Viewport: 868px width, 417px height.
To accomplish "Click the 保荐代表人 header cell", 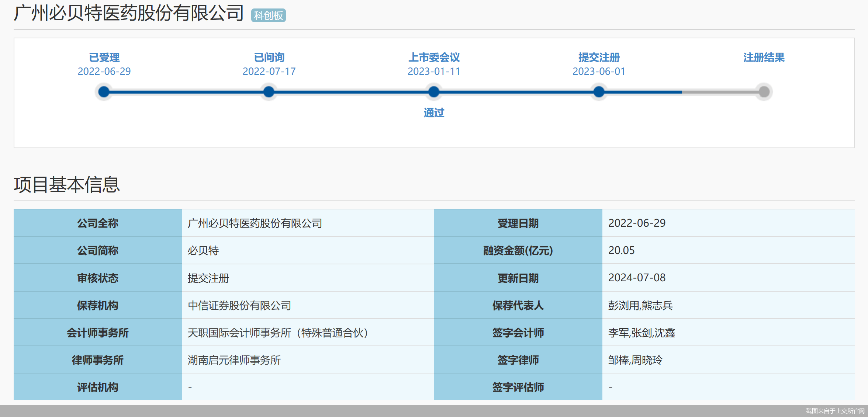I will pyautogui.click(x=518, y=305).
